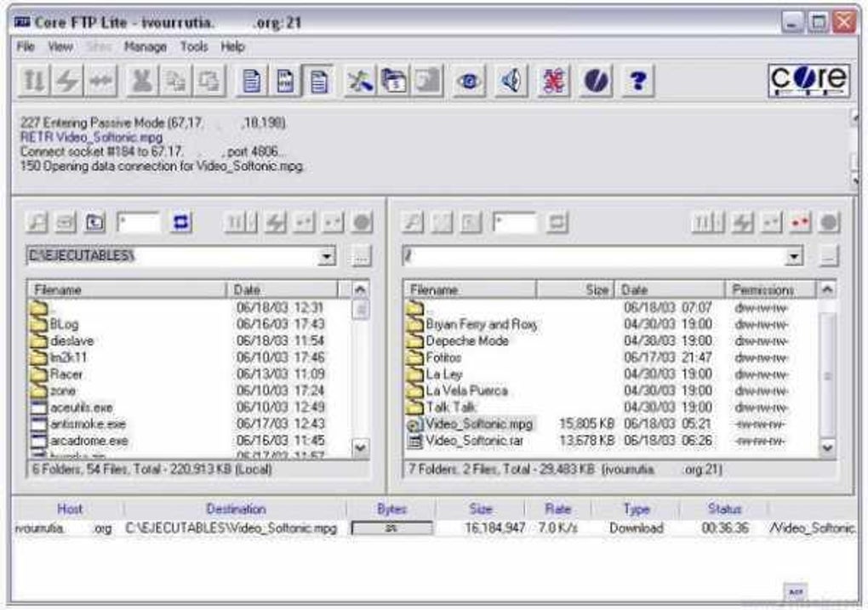868x610 pixels.
Task: Click the folders scheduler icon after tools icon
Action: pos(393,81)
